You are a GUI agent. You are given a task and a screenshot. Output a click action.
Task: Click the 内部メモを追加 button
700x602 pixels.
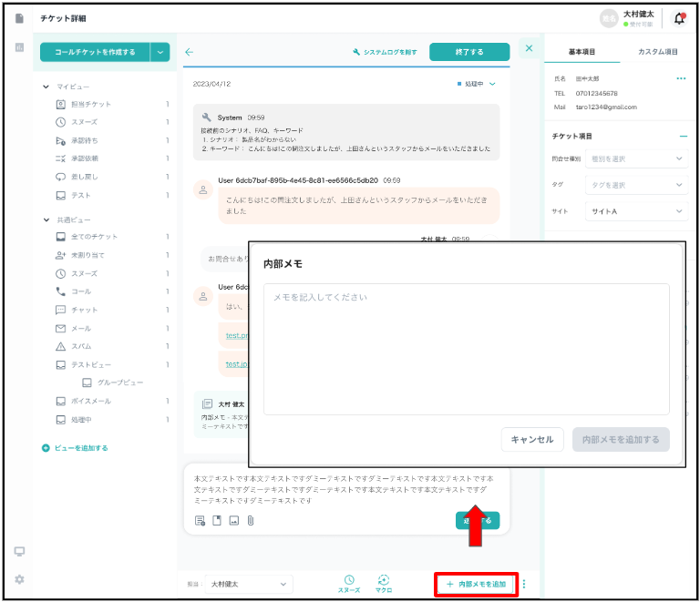(476, 584)
